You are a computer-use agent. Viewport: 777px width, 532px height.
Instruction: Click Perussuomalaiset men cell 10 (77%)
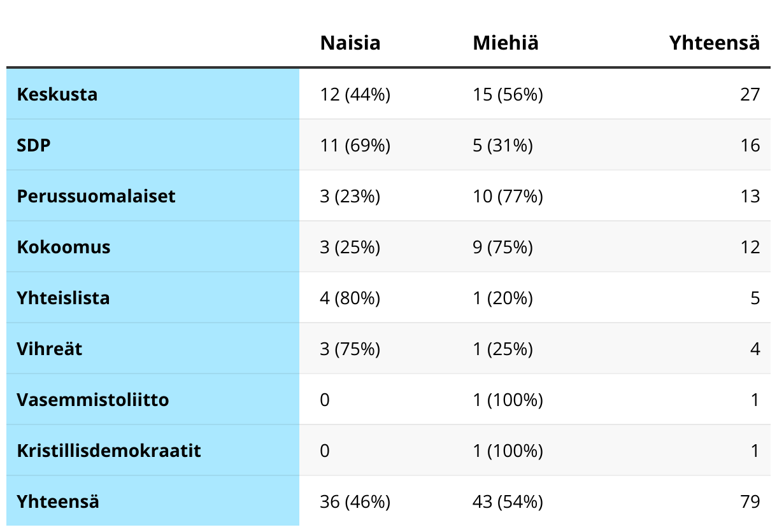(x=508, y=196)
